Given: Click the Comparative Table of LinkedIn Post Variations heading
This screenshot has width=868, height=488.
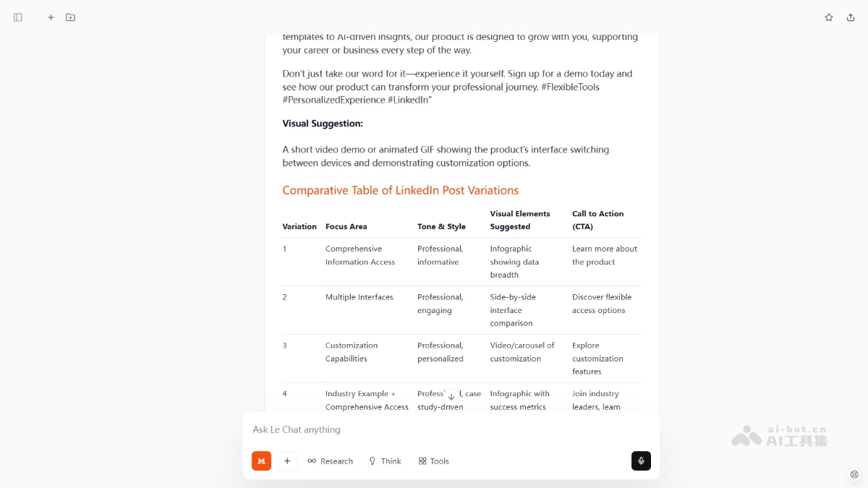Looking at the screenshot, I should point(400,190).
